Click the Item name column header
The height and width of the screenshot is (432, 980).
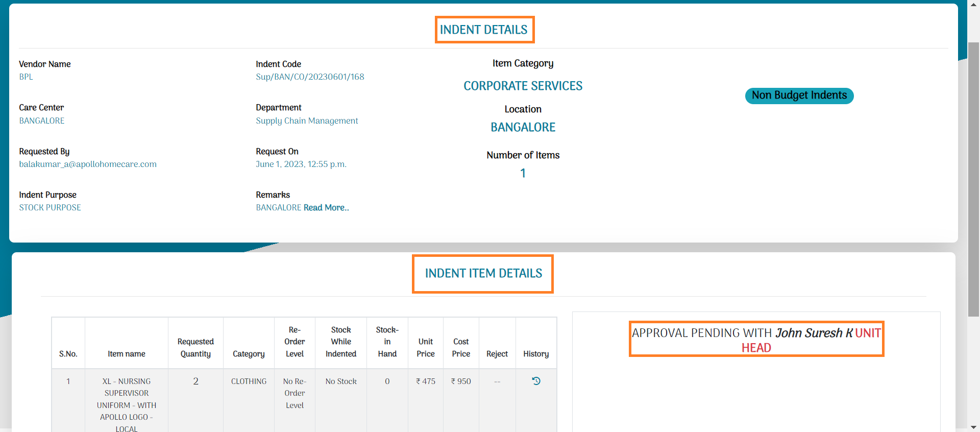[x=126, y=354]
